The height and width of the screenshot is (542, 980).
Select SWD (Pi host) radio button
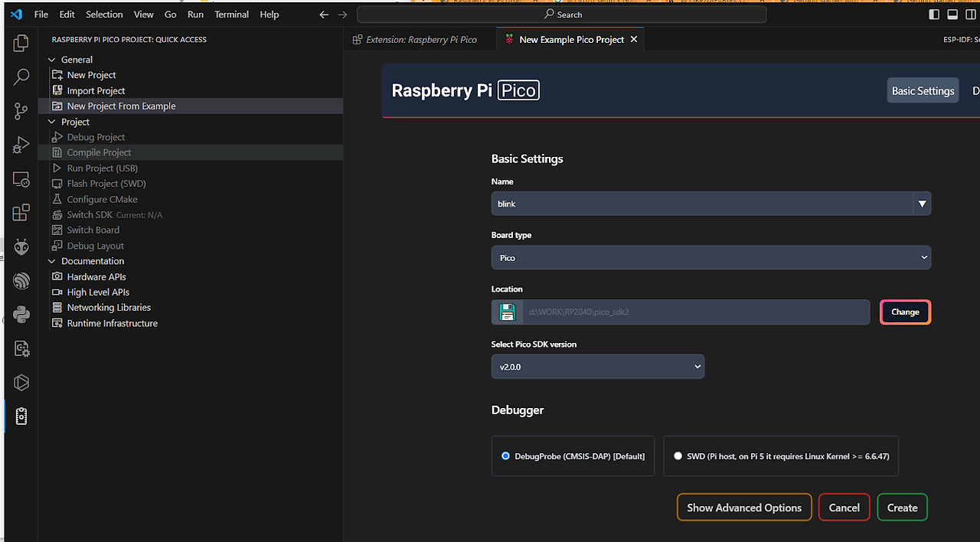click(x=678, y=455)
